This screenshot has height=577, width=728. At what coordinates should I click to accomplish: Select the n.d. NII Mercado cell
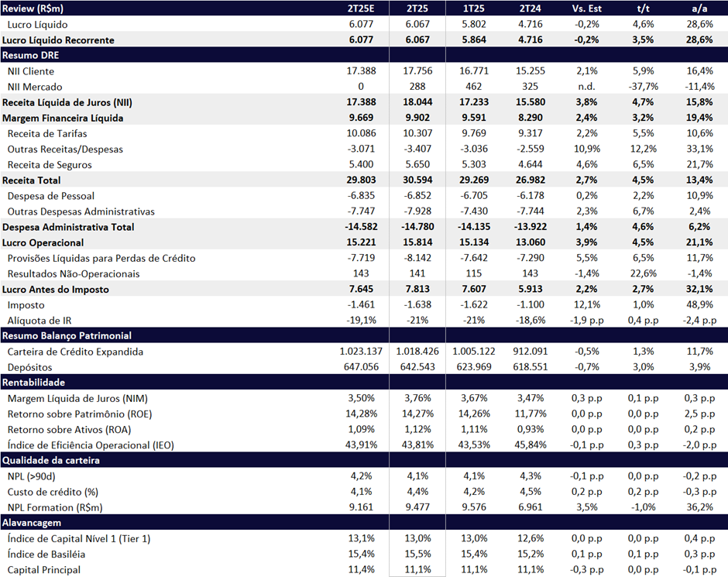pyautogui.click(x=586, y=86)
